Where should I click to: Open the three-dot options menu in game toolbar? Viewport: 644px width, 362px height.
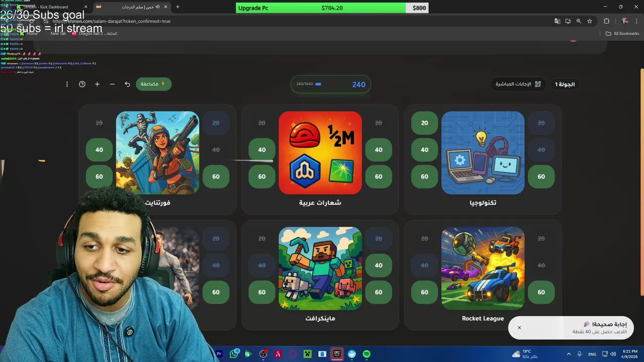click(x=67, y=84)
